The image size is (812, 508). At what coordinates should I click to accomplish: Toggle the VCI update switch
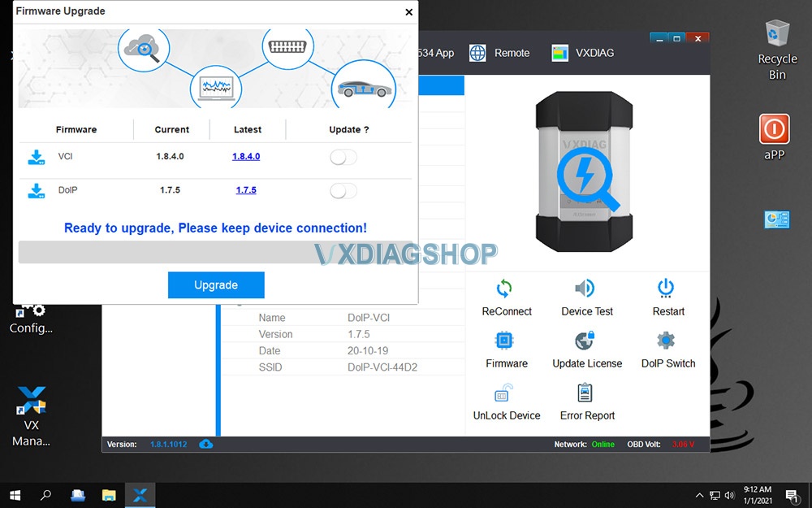point(343,157)
